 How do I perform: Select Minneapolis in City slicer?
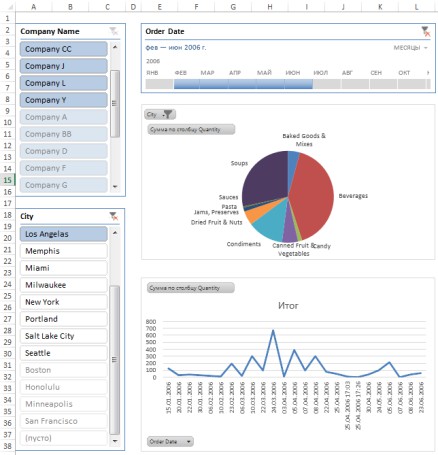64,404
